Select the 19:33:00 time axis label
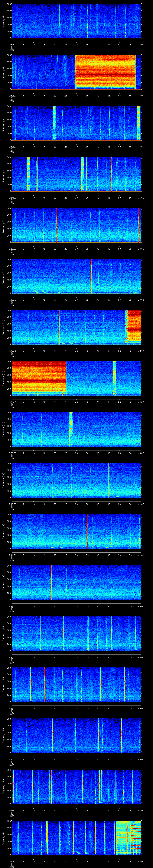153x868 pixels. click(x=12, y=147)
